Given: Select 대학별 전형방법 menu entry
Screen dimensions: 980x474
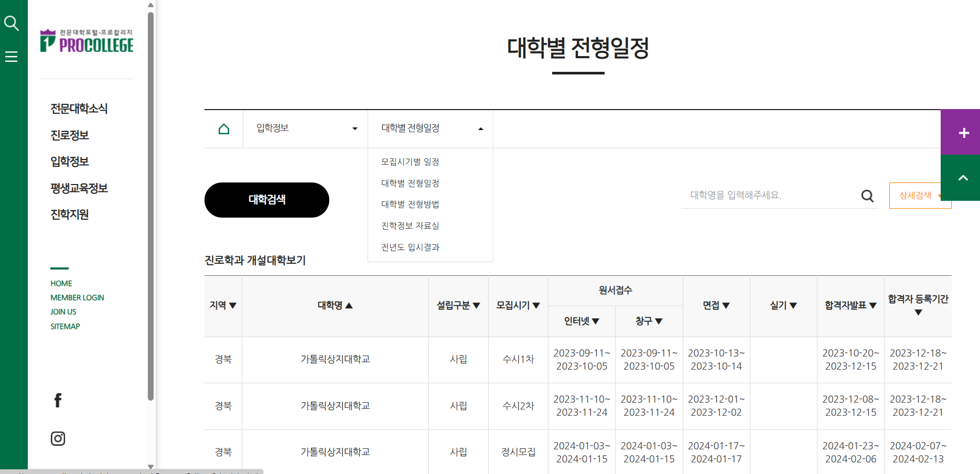Looking at the screenshot, I should click(410, 204).
